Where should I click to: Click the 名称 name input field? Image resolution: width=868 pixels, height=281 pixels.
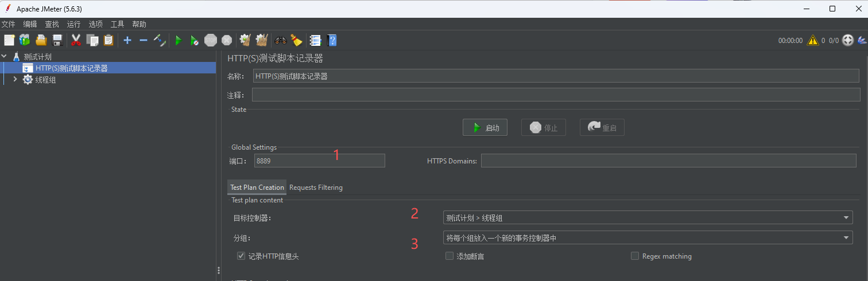point(556,76)
